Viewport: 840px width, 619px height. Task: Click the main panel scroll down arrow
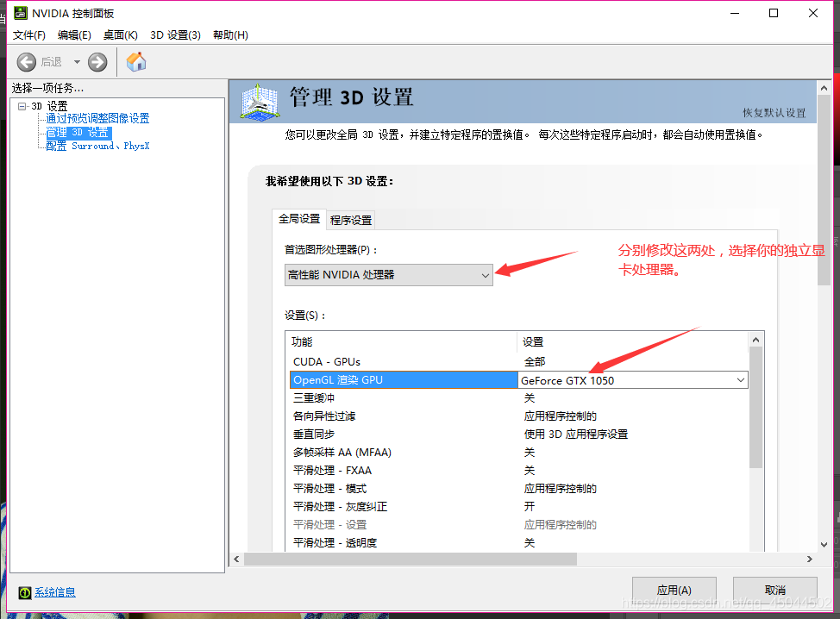(x=824, y=545)
